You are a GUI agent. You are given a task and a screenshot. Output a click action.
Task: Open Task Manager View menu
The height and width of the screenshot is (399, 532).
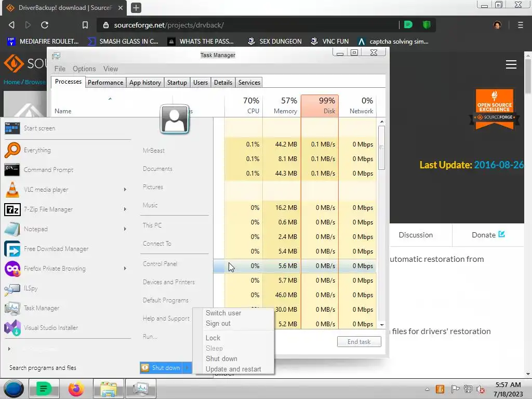pyautogui.click(x=111, y=69)
